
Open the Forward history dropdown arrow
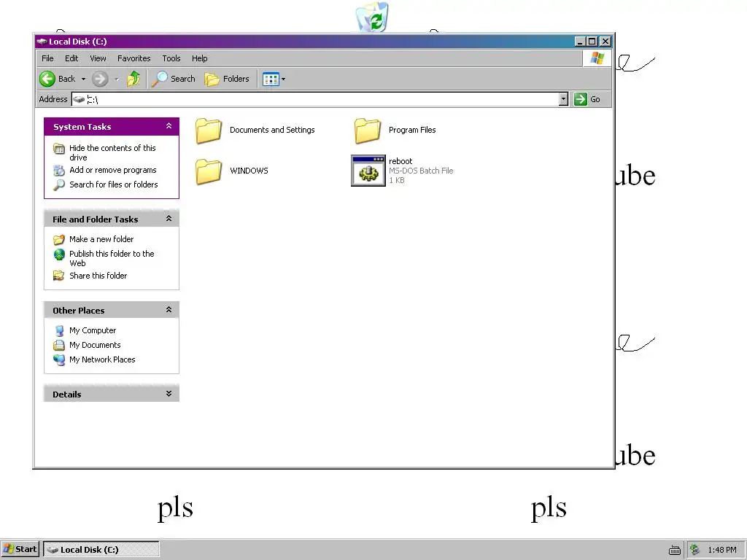117,79
